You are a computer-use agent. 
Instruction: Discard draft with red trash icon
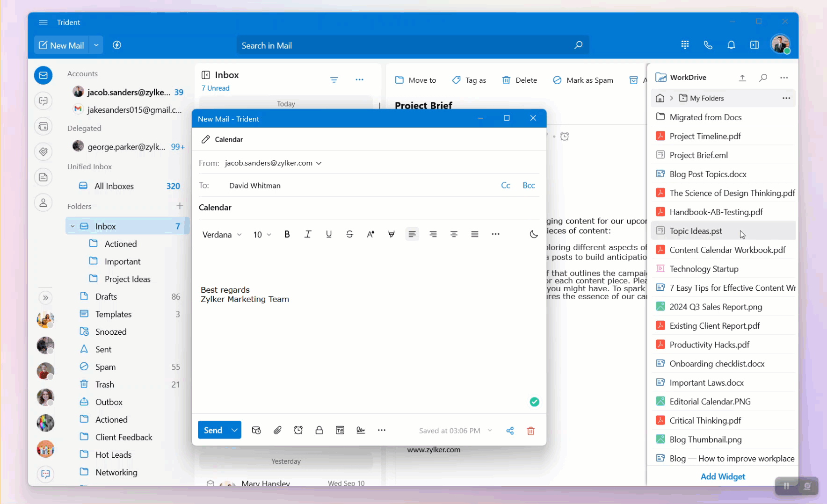pyautogui.click(x=531, y=431)
